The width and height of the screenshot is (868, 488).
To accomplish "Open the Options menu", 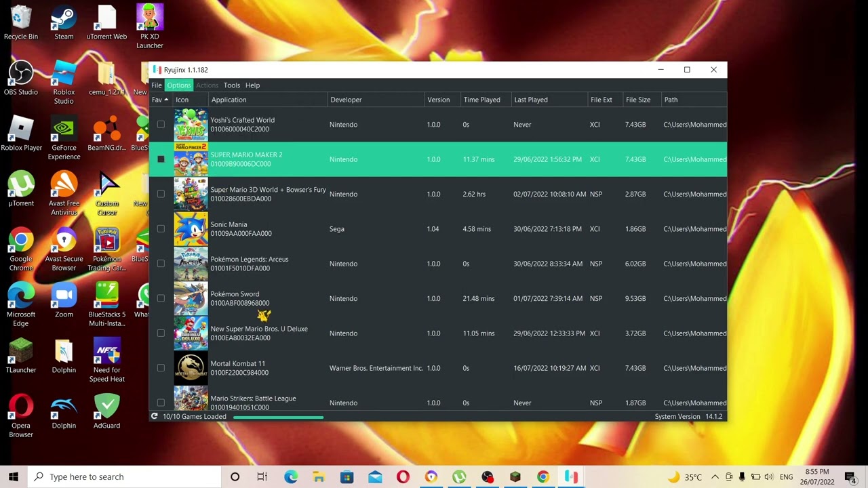I will click(x=179, y=85).
